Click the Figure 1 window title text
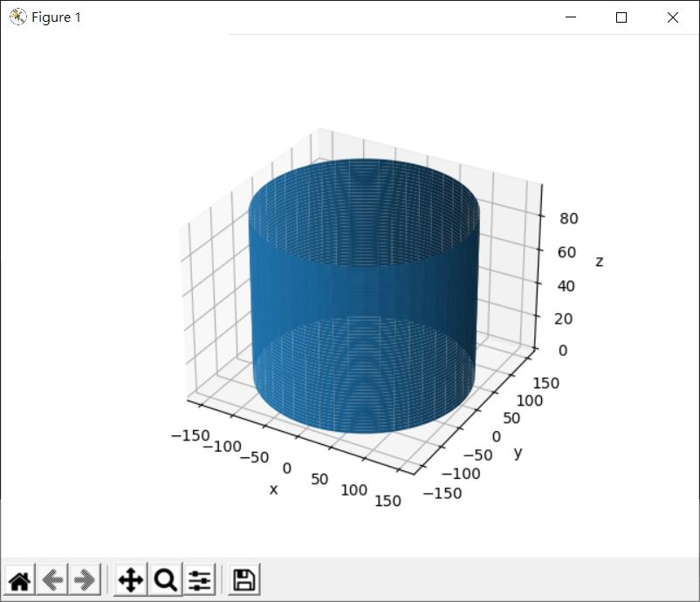 [56, 17]
